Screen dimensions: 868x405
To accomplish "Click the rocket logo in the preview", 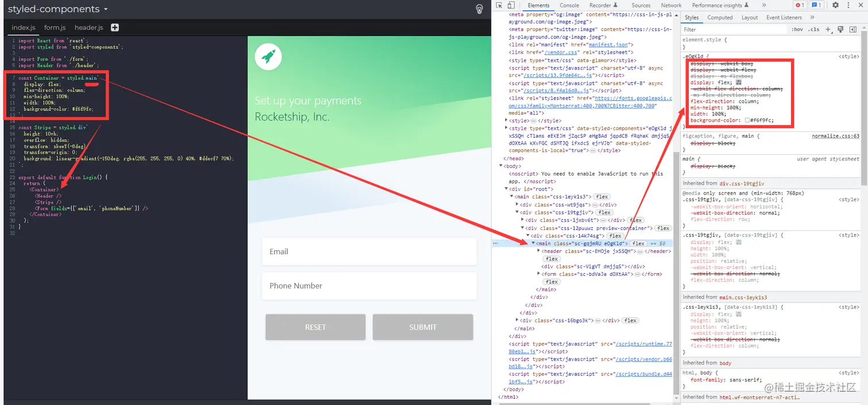I will coord(268,56).
